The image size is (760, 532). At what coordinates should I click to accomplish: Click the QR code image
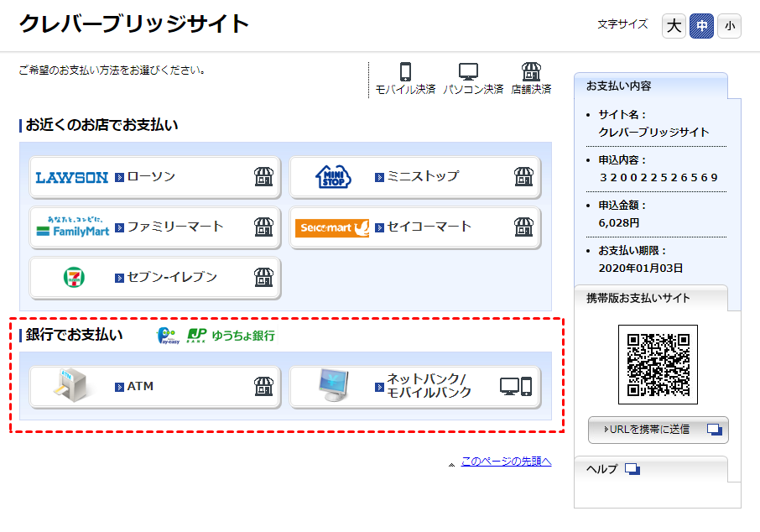pos(658,365)
